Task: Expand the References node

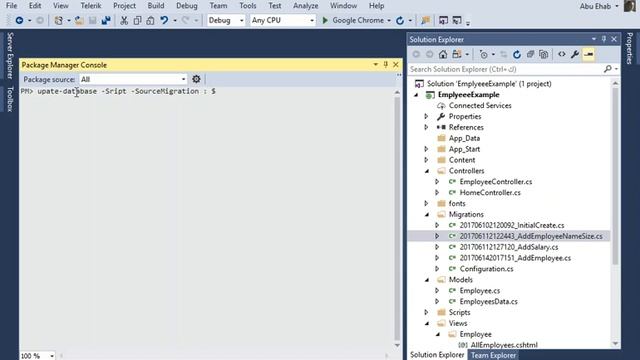Action: 426,127
